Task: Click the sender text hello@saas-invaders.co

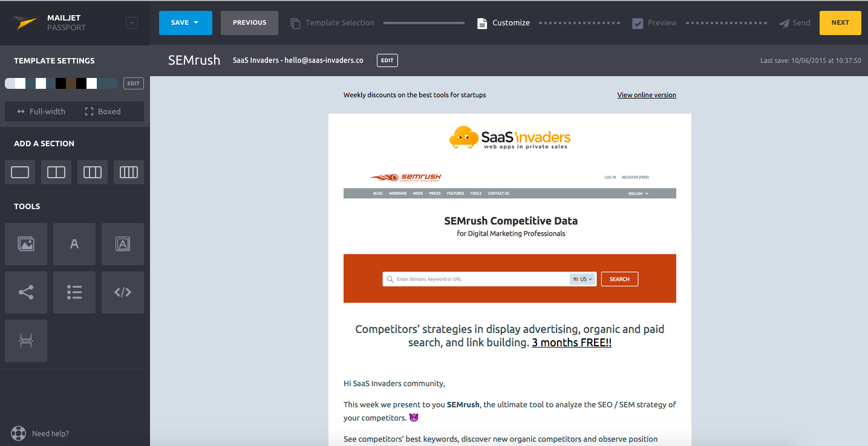Action: pyautogui.click(x=324, y=60)
